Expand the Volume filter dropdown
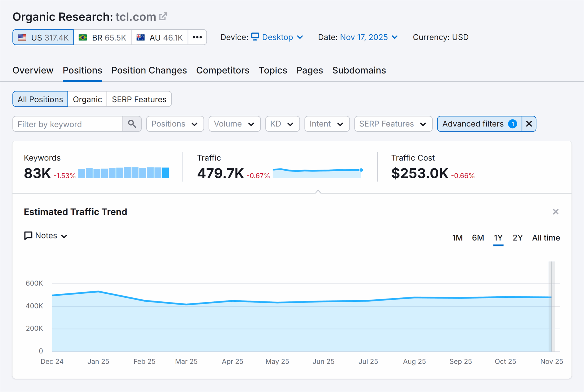584x392 pixels. [234, 124]
